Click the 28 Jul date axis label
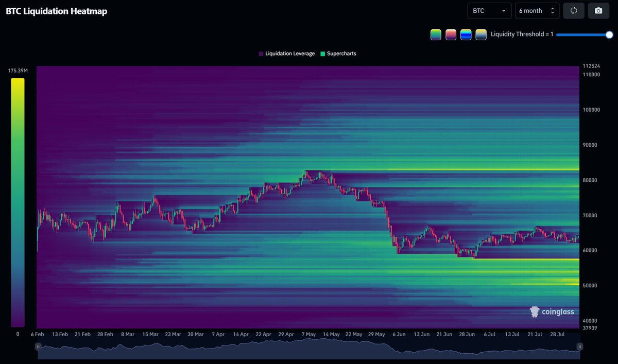Screen dimensions: 618x364 [557, 334]
